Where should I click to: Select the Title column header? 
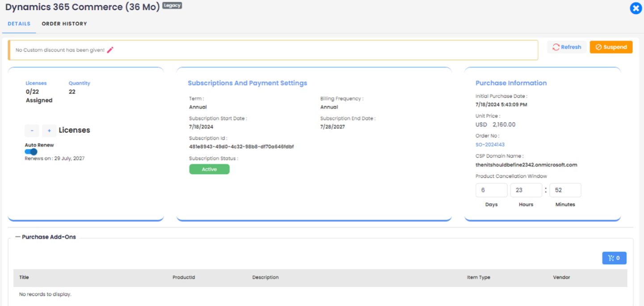tap(24, 277)
